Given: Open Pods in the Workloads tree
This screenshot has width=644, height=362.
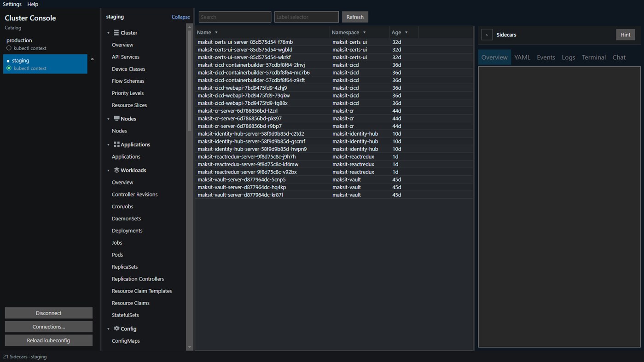Looking at the screenshot, I should pos(117,255).
